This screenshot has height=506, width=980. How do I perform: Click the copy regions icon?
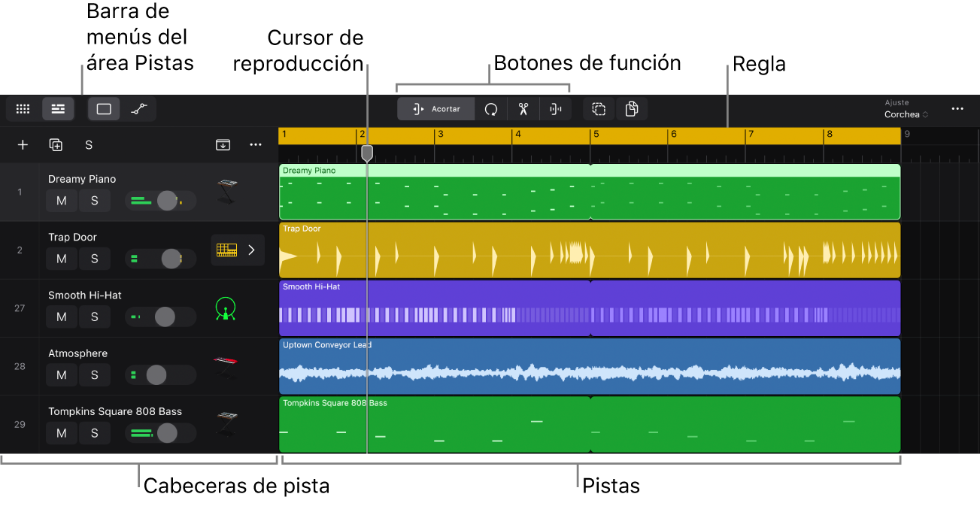click(x=632, y=109)
